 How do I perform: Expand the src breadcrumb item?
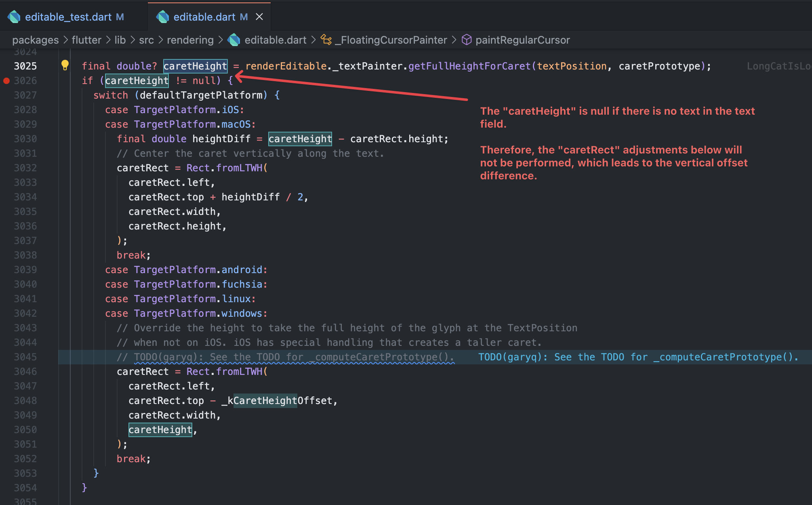pos(146,40)
